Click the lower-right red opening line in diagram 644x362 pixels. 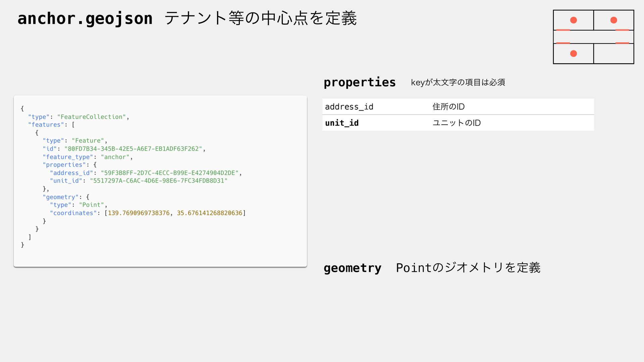[622, 43]
